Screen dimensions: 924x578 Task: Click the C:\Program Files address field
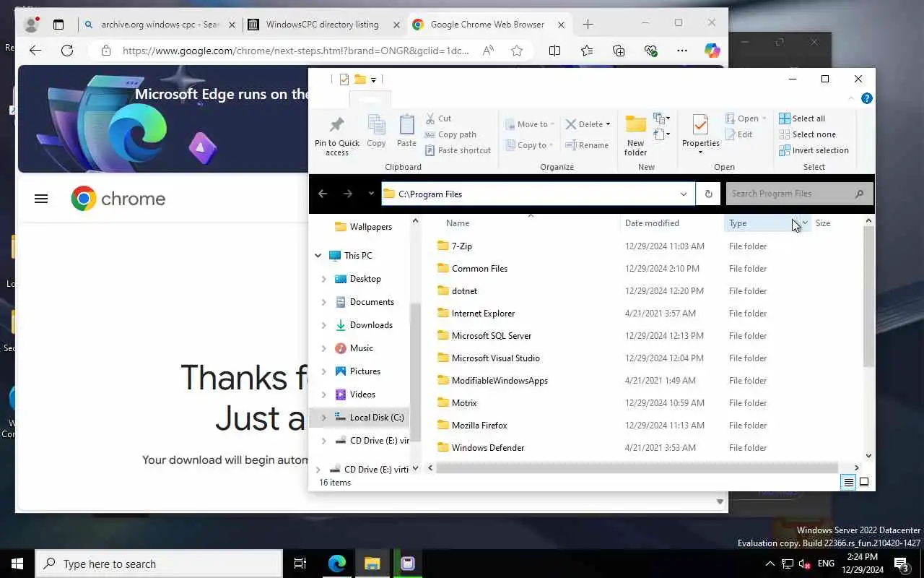click(538, 194)
